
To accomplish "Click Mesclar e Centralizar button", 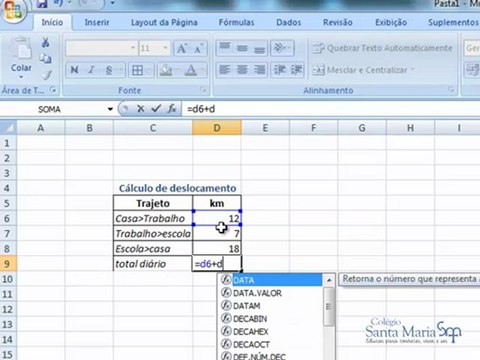I will (360, 70).
